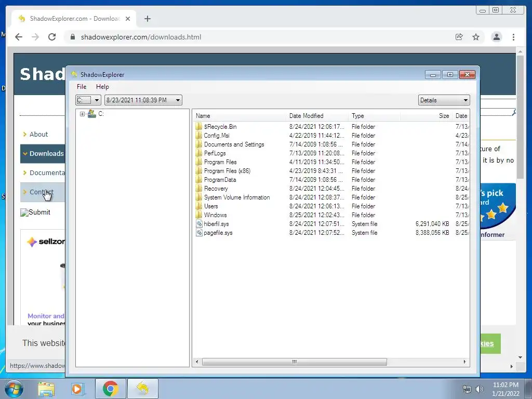Click the Submit image button
Viewport: 532px width, 399px height.
tap(35, 212)
